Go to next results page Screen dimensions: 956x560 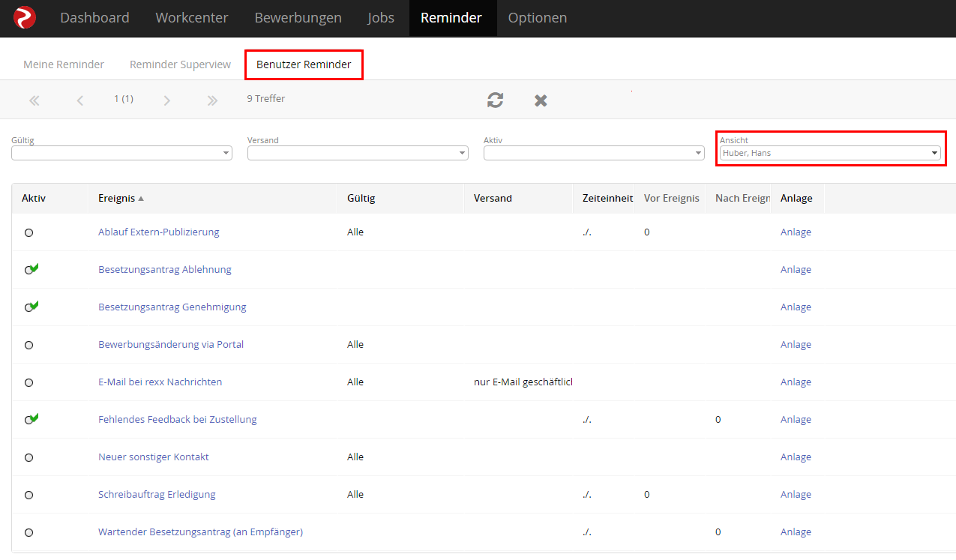[x=166, y=100]
